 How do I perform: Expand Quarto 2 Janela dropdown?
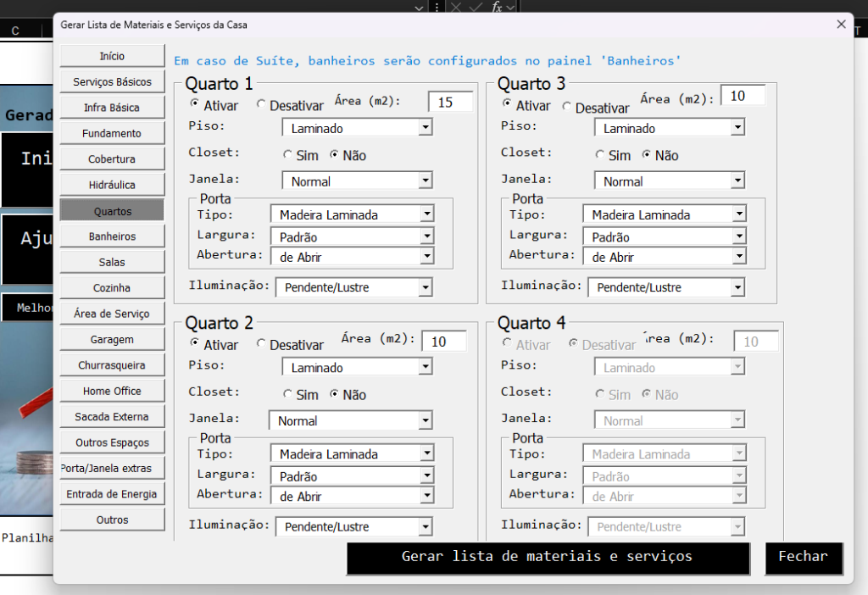coord(426,420)
